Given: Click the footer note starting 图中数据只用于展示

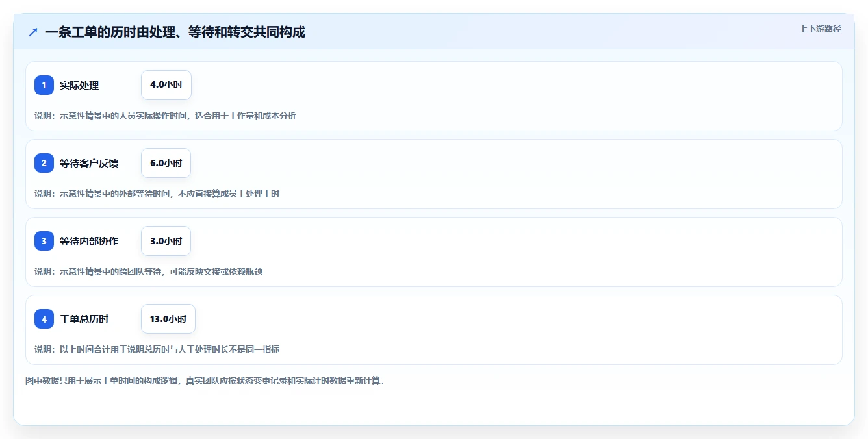Looking at the screenshot, I should pos(205,381).
